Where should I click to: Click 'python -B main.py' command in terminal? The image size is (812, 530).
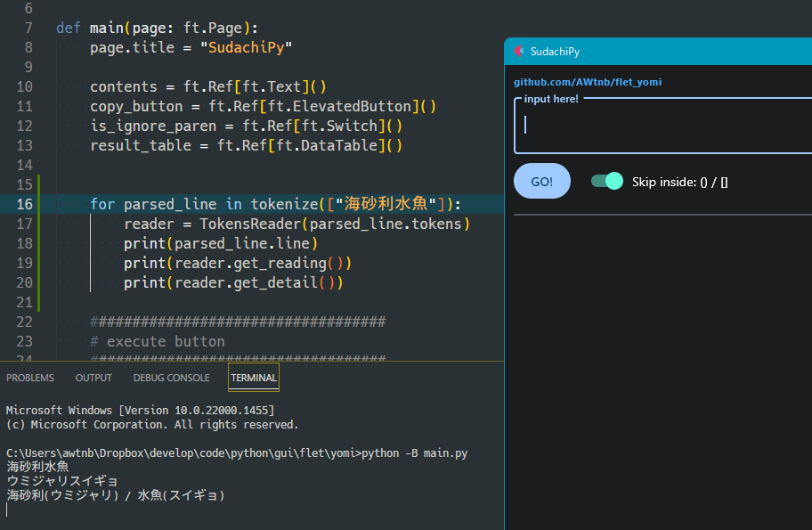pyautogui.click(x=414, y=453)
